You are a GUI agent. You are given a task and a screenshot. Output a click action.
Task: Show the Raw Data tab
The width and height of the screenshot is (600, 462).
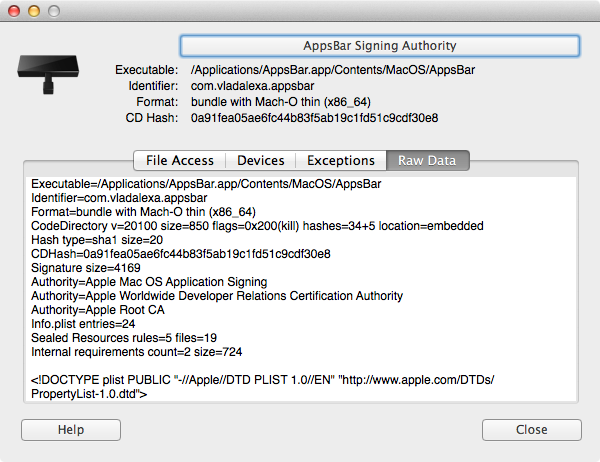pyautogui.click(x=428, y=160)
